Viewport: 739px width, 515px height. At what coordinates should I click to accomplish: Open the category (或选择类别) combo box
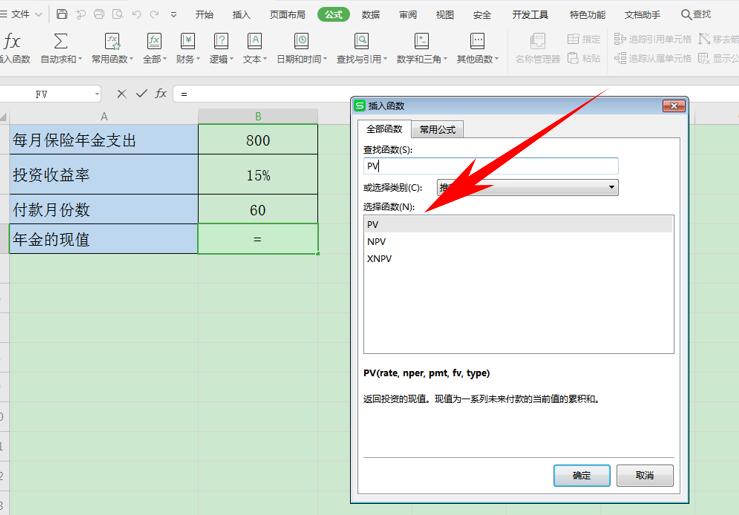coord(527,188)
